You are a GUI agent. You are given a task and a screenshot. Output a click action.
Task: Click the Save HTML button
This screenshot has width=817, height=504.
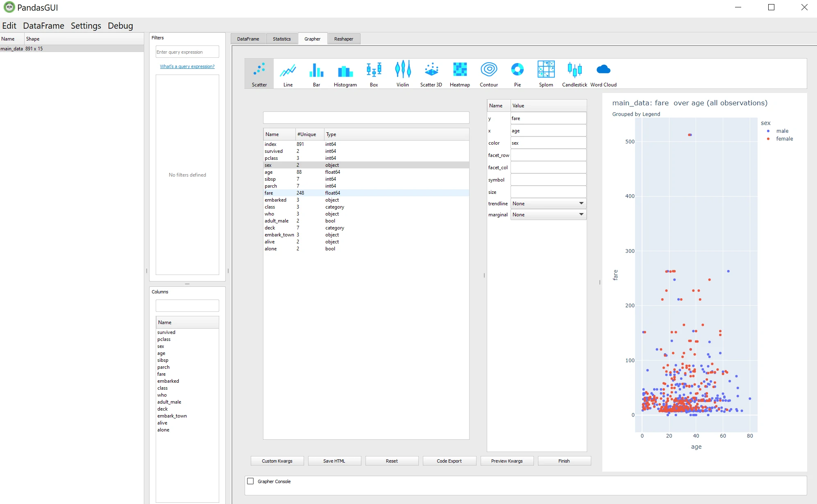(x=334, y=461)
